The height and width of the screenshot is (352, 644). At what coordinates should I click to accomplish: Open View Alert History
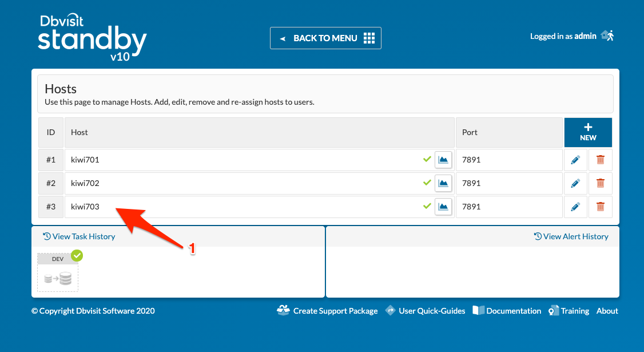571,236
